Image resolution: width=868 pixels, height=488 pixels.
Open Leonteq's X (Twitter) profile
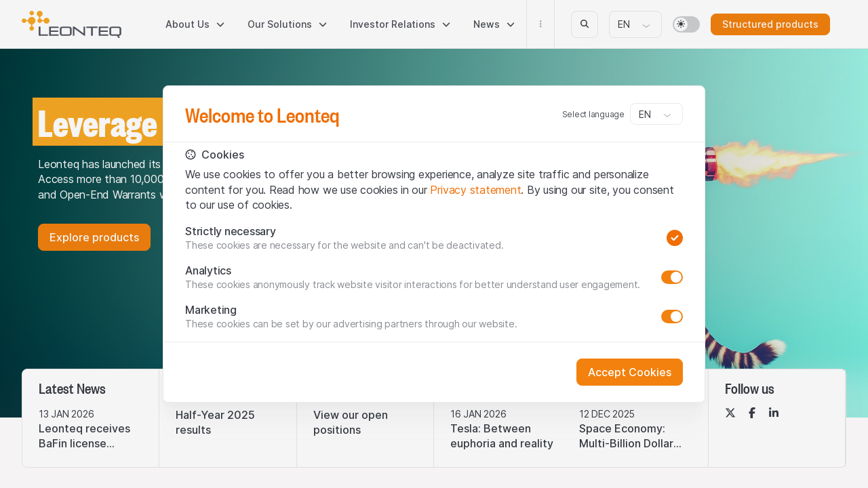[730, 413]
